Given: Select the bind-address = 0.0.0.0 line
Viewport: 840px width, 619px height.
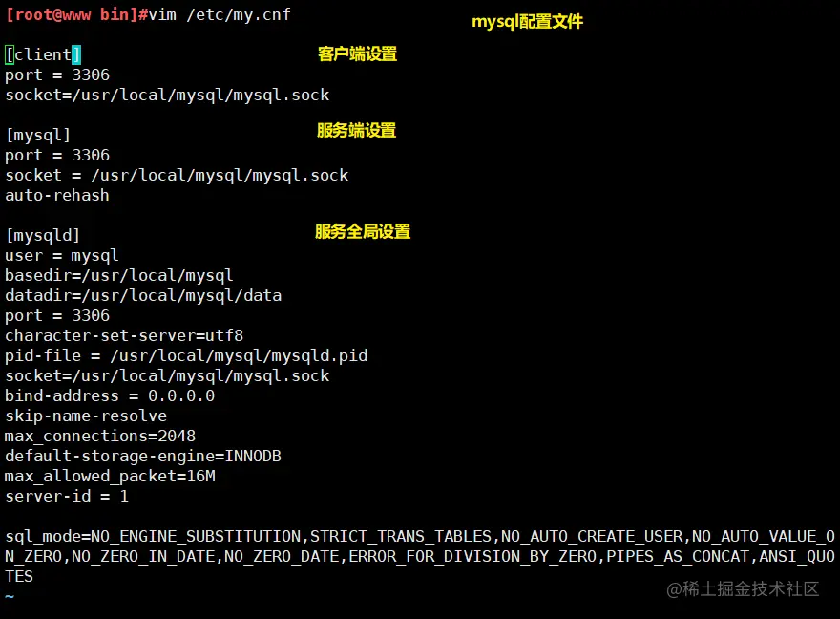Looking at the screenshot, I should click(105, 395).
